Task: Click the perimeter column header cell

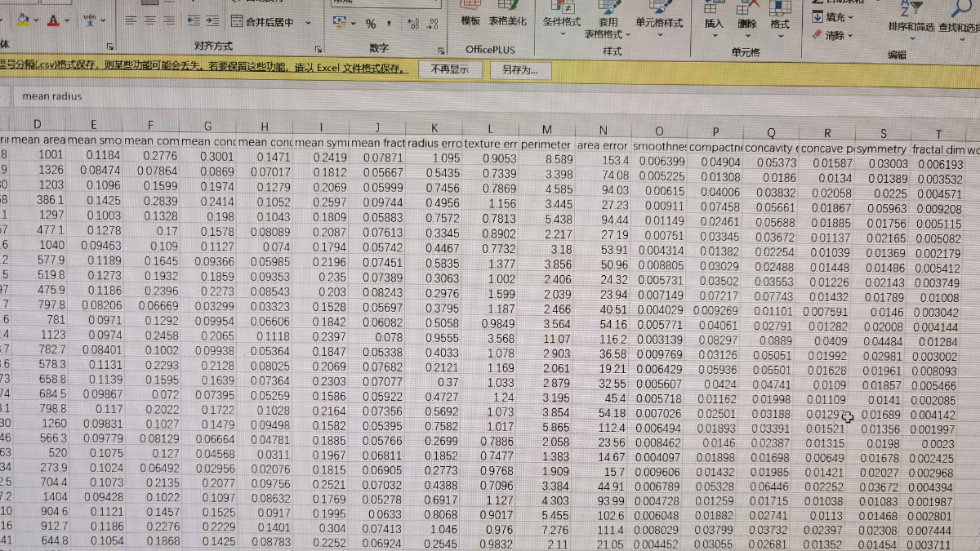Action: click(x=546, y=144)
